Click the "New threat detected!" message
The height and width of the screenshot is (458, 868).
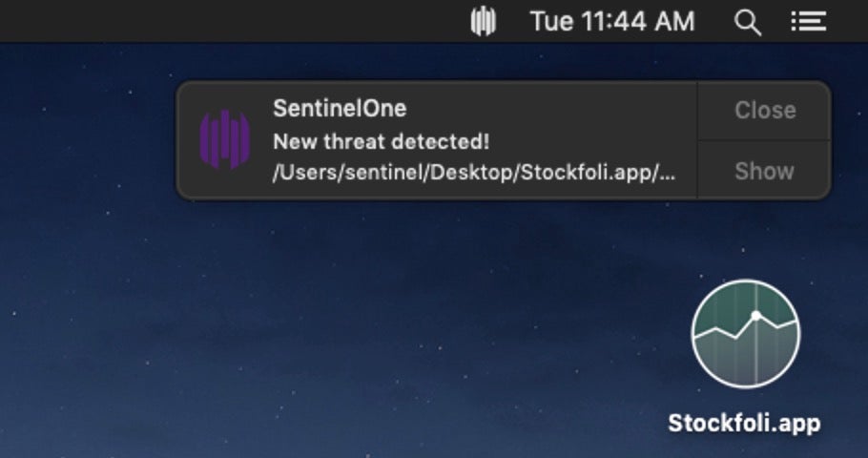(381, 142)
